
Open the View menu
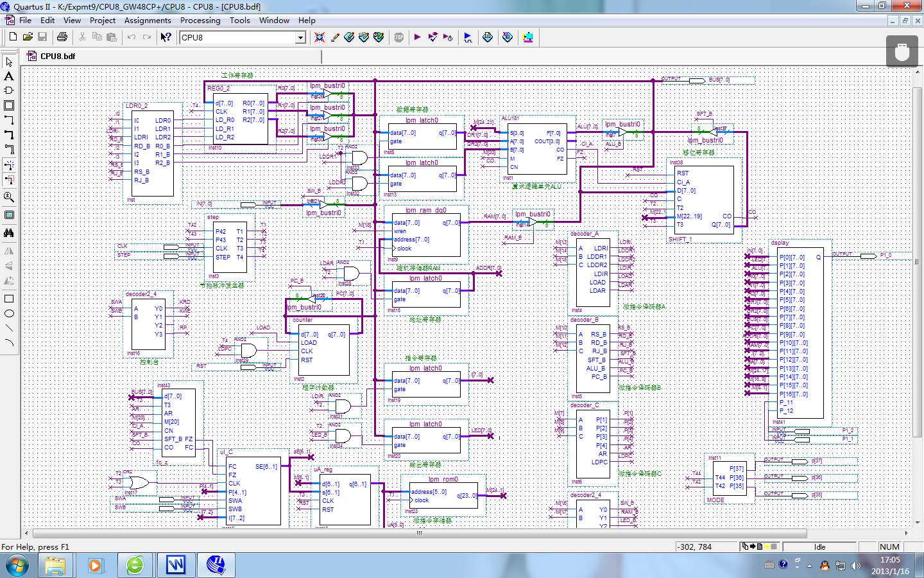tap(72, 20)
